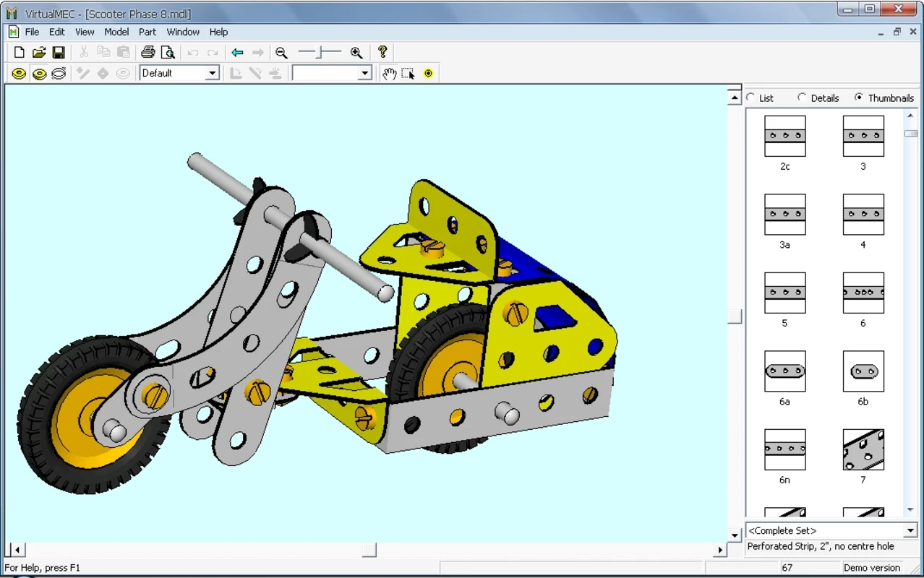
Task: Zoom in with the magnifier plus
Action: click(356, 52)
